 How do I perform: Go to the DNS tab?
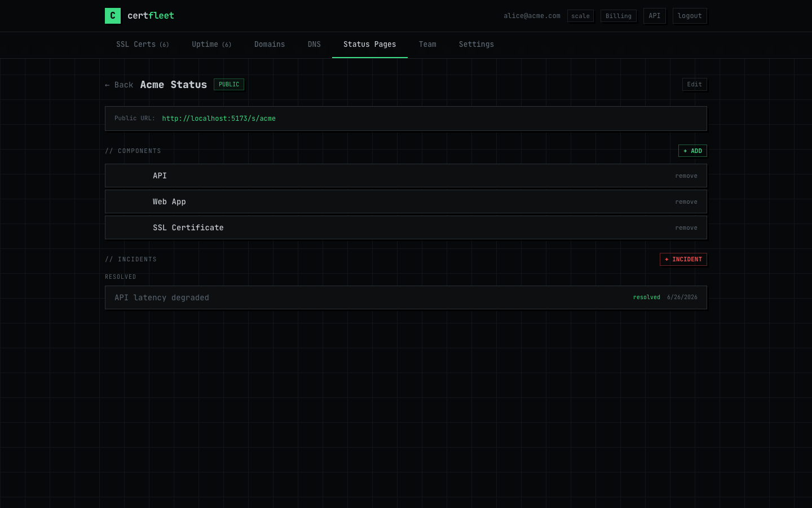tap(314, 45)
